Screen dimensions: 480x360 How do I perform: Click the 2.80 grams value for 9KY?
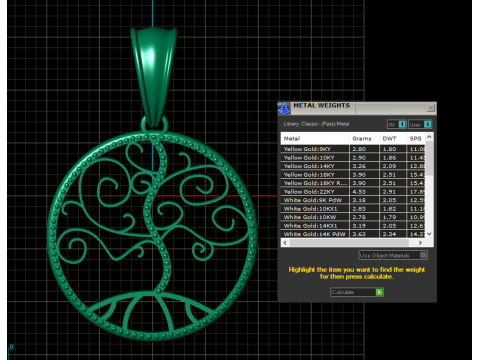coord(359,149)
